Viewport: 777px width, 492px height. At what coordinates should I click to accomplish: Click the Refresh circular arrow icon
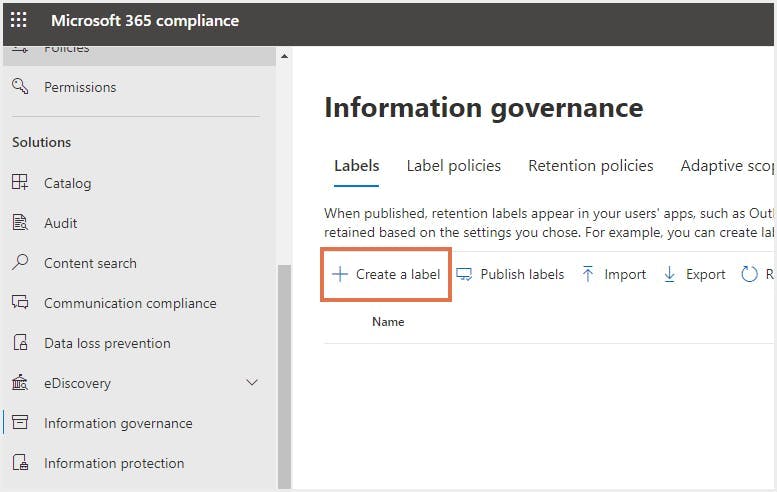click(749, 274)
